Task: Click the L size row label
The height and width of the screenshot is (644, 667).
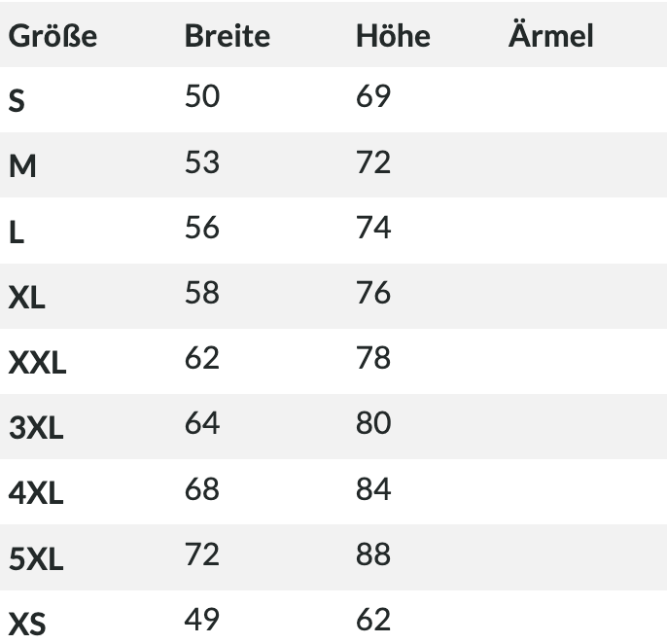Action: [x=17, y=232]
